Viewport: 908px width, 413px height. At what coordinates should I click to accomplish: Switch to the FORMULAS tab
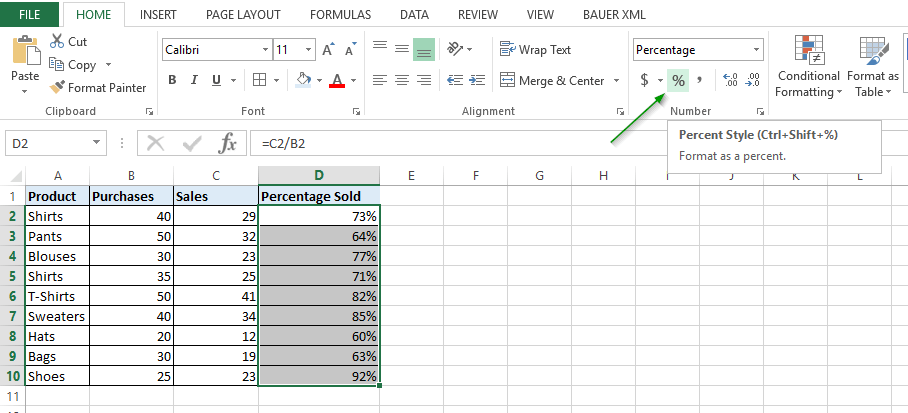pyautogui.click(x=340, y=15)
